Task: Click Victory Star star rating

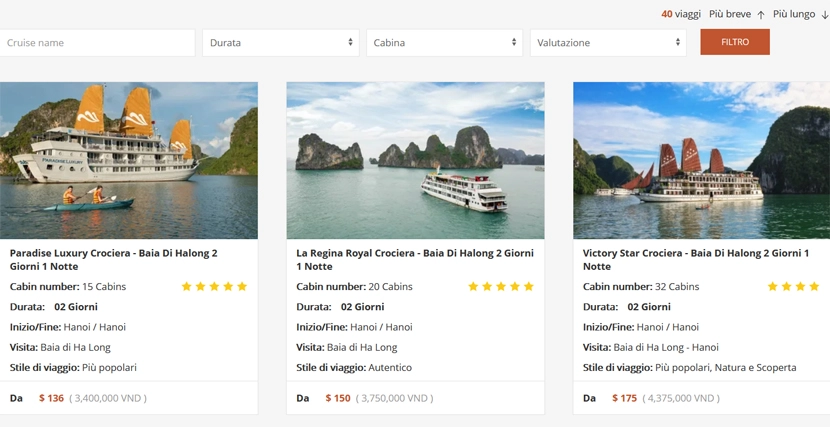Action: 793,287
